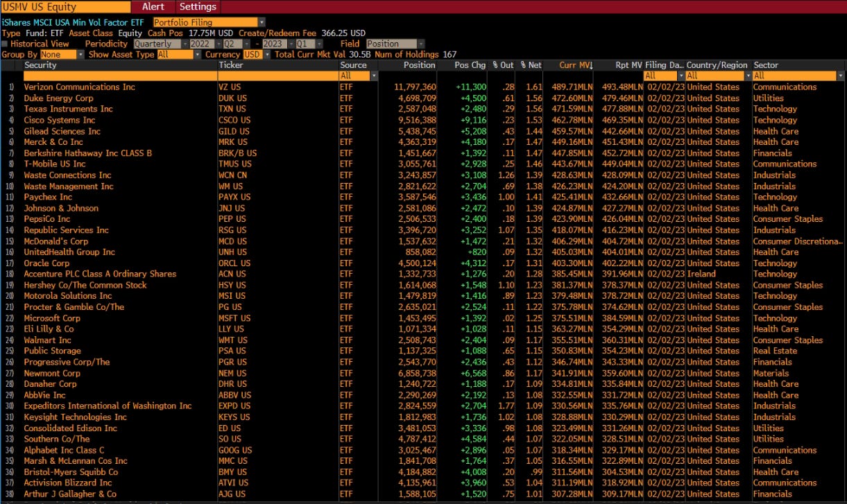Select the Duke Energy Corp security
847x504 pixels.
tap(58, 98)
